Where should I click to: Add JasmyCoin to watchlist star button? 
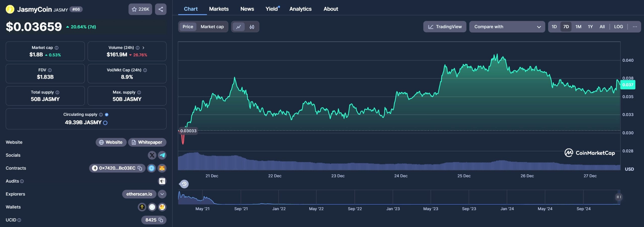(140, 9)
